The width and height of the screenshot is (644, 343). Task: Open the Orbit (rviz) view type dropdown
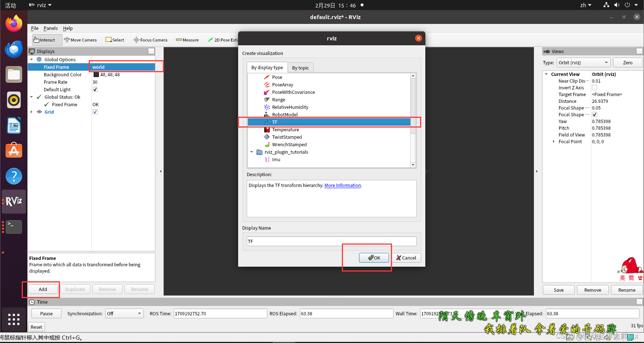click(x=583, y=62)
